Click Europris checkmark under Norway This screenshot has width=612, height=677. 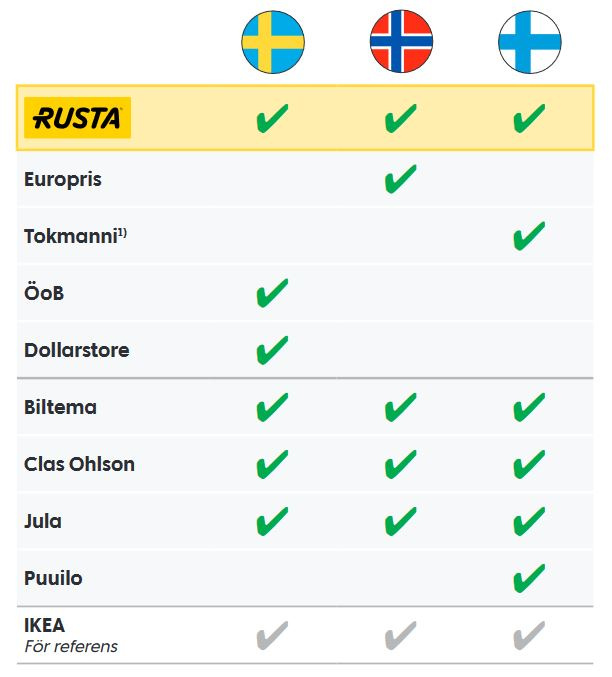(400, 180)
